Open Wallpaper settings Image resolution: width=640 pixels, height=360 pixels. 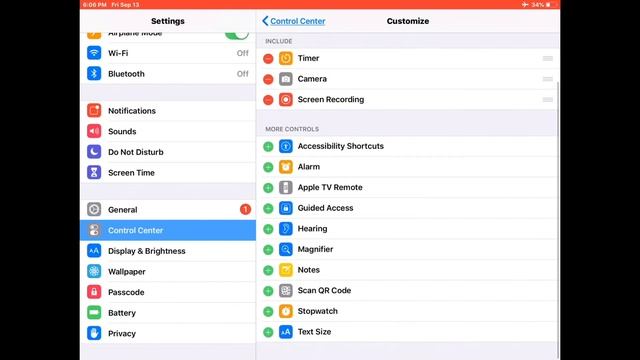[x=168, y=271]
